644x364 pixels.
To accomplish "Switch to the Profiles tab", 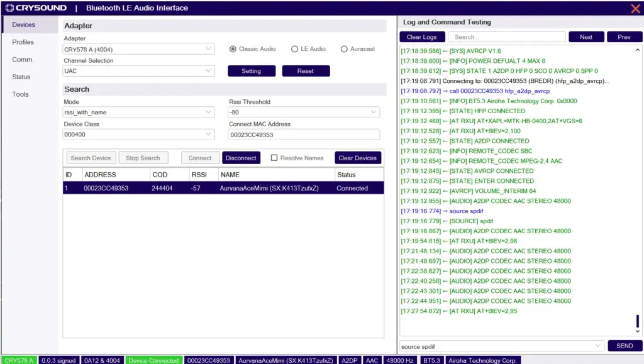I will tap(23, 42).
